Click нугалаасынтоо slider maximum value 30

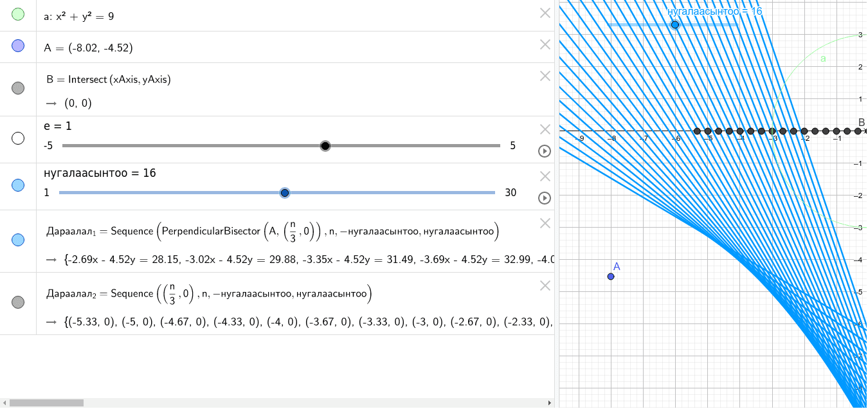511,193
